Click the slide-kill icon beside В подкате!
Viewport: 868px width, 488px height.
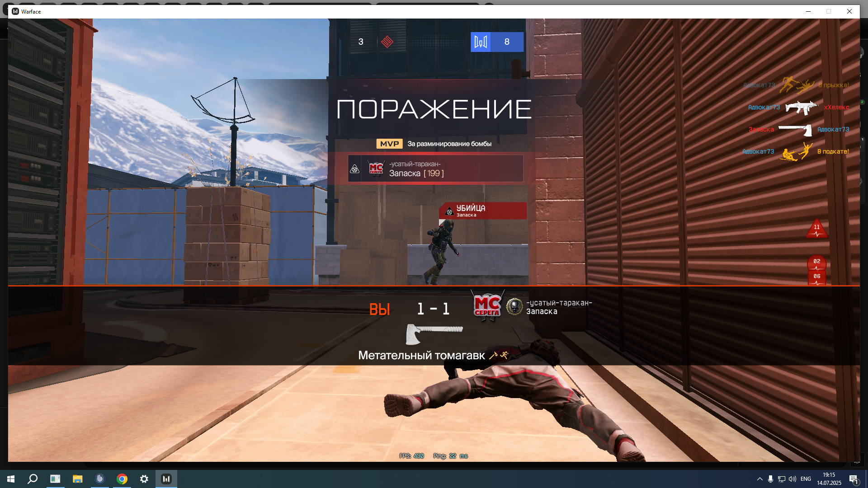tap(795, 152)
